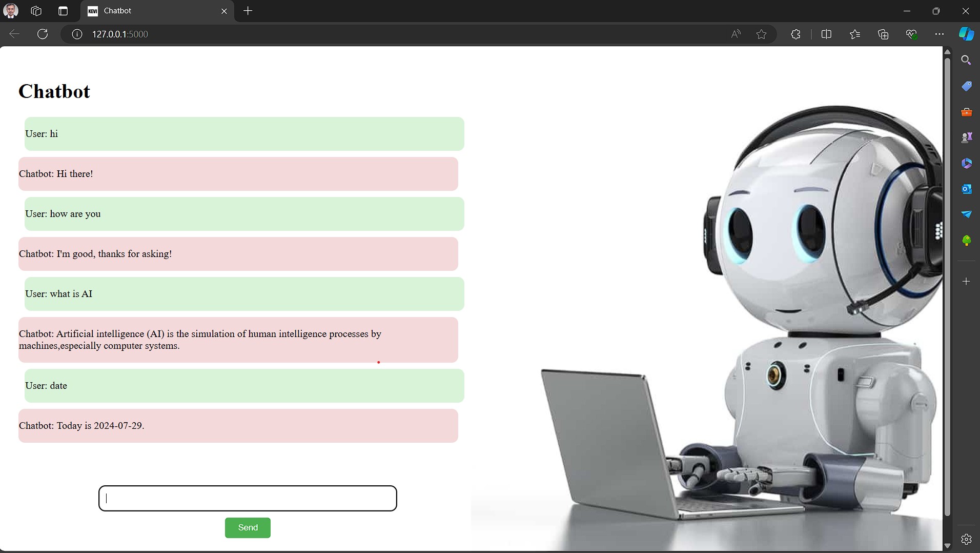Focus the chat message input box
Image resolution: width=980 pixels, height=553 pixels.
click(x=248, y=498)
